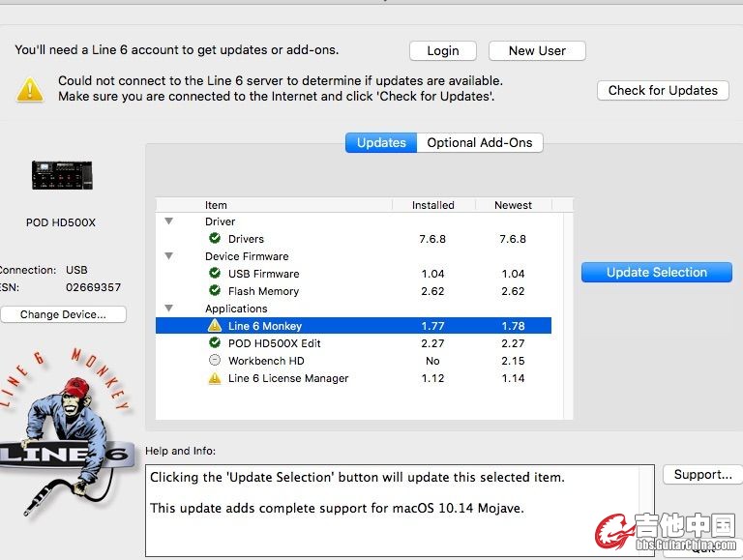Collapse the Device Firmware disclosure triangle

tap(169, 256)
